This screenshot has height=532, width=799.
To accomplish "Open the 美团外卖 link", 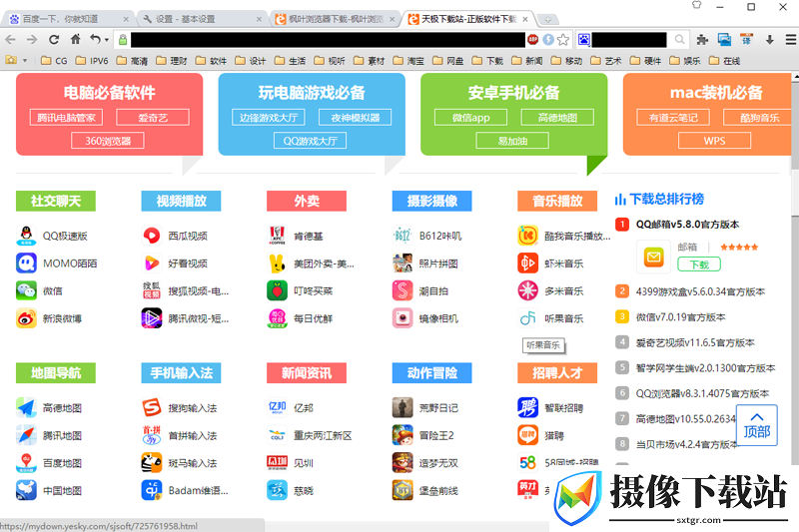I will click(x=324, y=264).
